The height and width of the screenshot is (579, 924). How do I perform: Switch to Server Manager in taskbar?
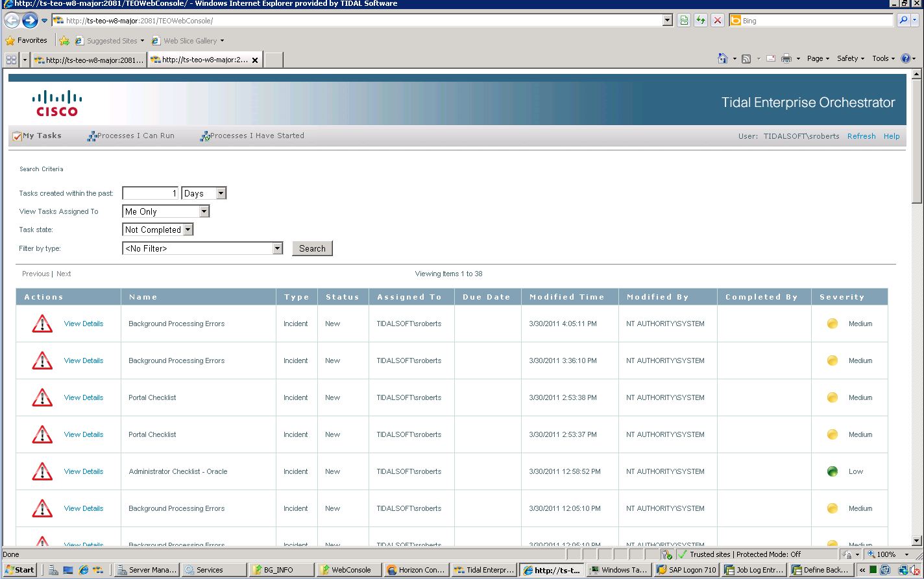pos(146,570)
